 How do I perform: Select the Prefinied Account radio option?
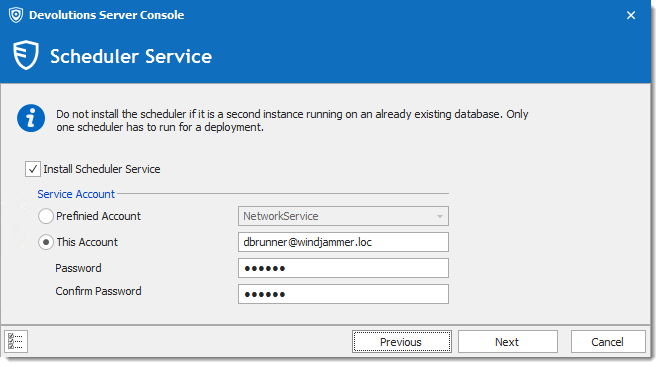(x=46, y=216)
